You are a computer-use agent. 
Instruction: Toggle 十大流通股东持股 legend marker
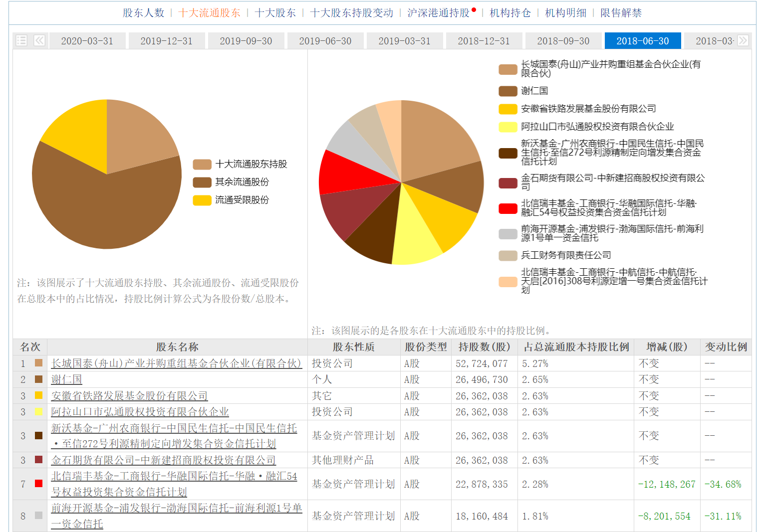[202, 164]
